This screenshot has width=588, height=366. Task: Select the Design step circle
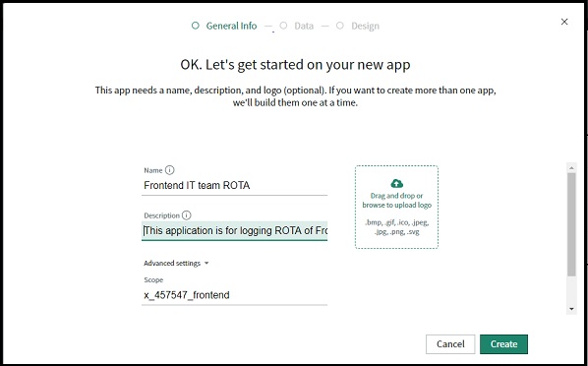(x=340, y=26)
